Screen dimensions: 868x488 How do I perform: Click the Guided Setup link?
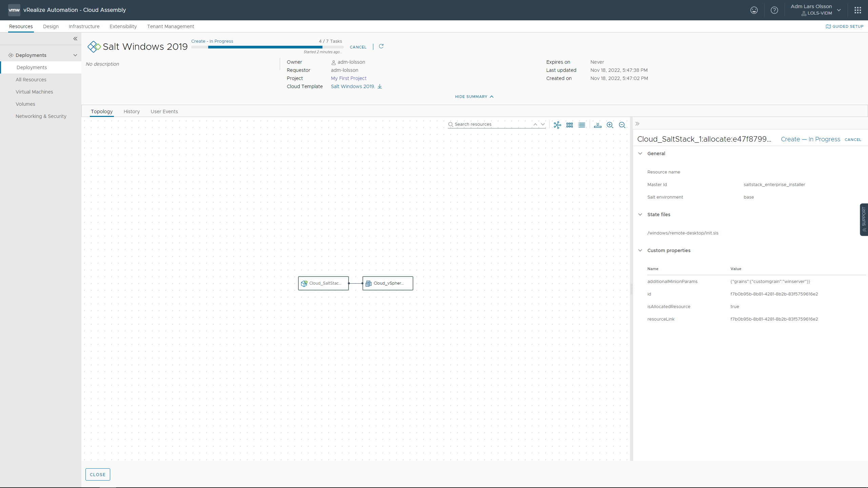(x=848, y=26)
